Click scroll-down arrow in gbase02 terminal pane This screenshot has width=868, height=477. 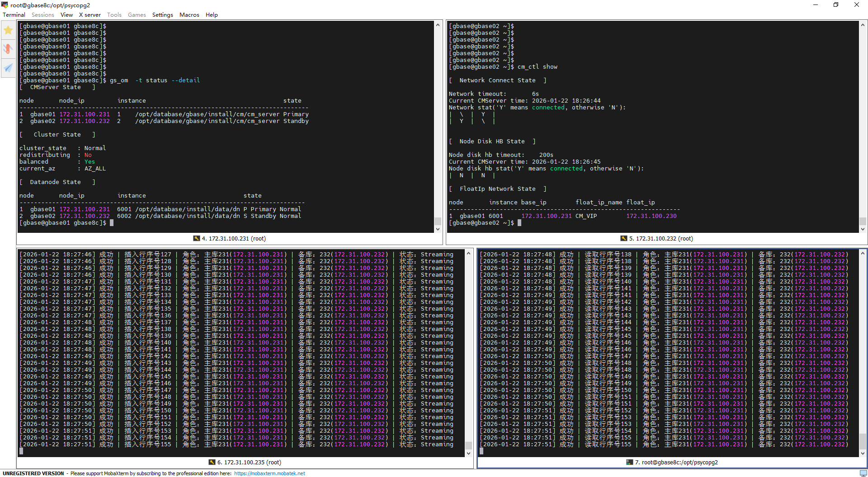tap(863, 229)
